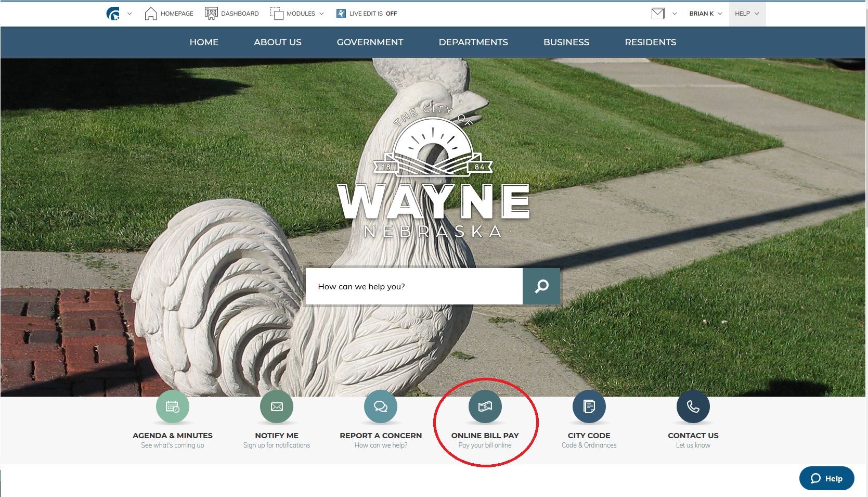Open the mail envelope icon in toolbar
This screenshot has width=868, height=497.
point(657,14)
